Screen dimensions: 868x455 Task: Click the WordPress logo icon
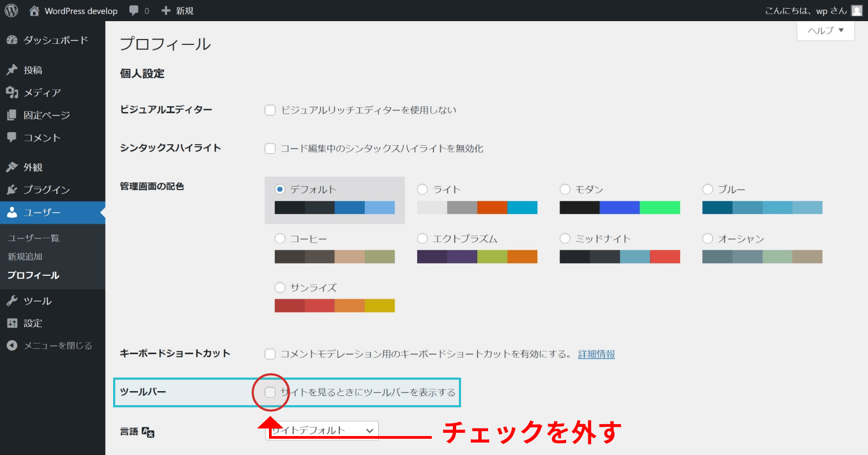(x=11, y=10)
